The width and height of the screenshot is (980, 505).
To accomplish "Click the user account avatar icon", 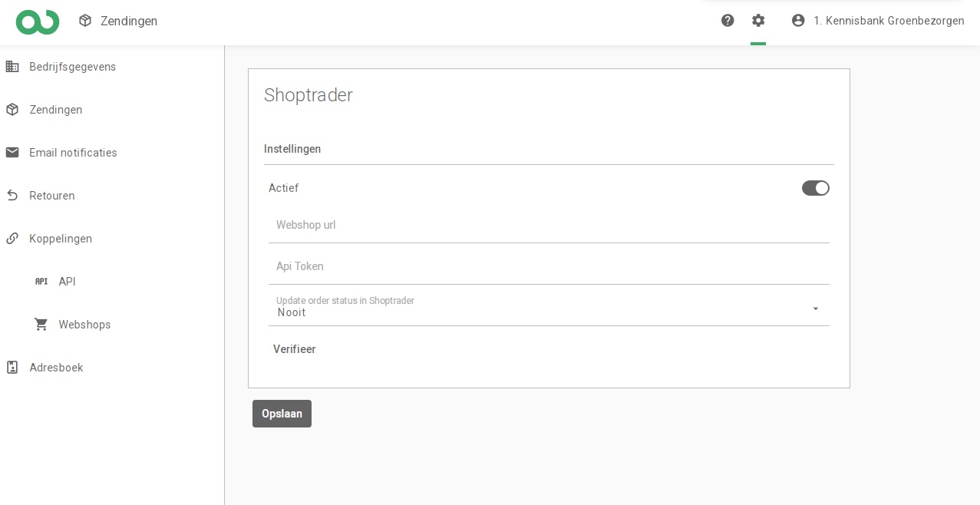I will point(798,21).
